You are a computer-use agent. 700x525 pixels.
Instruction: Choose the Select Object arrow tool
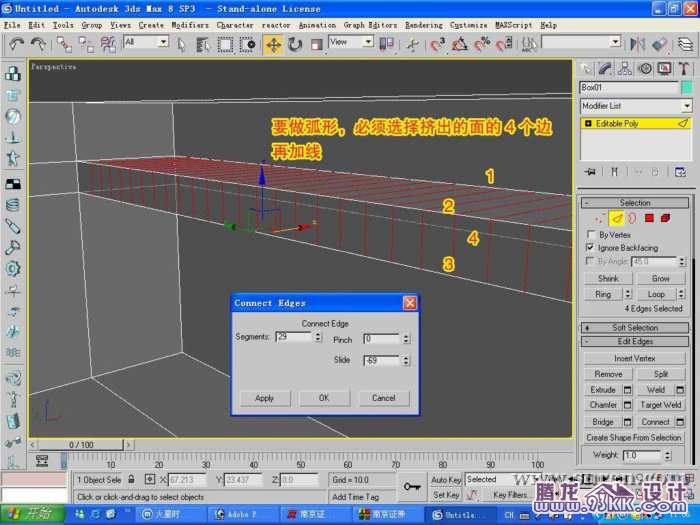coord(181,44)
